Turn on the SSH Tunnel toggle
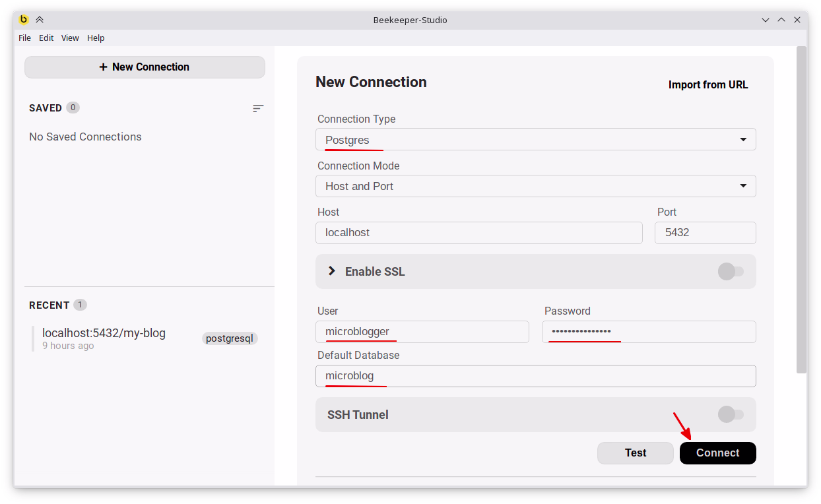Viewport: 821px width, 504px height. 731,414
